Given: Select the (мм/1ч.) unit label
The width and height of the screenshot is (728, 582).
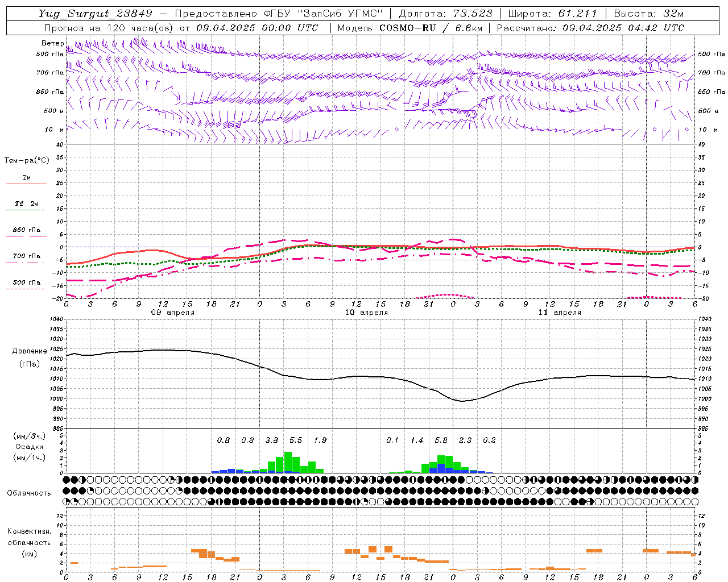Looking at the screenshot, I should pyautogui.click(x=30, y=457).
